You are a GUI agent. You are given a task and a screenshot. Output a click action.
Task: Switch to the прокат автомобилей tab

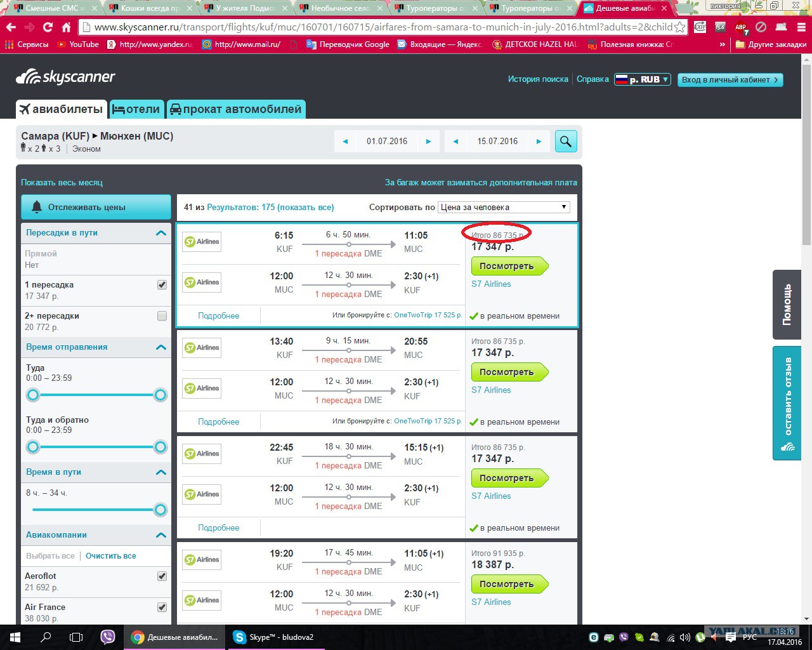pyautogui.click(x=236, y=109)
